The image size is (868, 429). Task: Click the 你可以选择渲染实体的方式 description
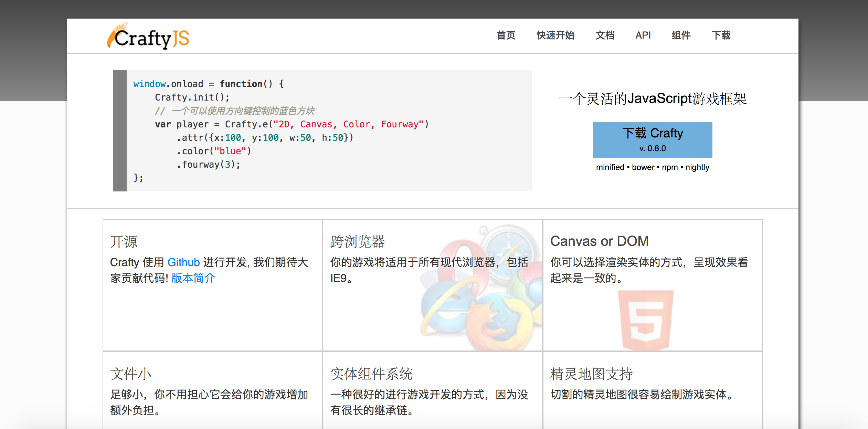649,270
